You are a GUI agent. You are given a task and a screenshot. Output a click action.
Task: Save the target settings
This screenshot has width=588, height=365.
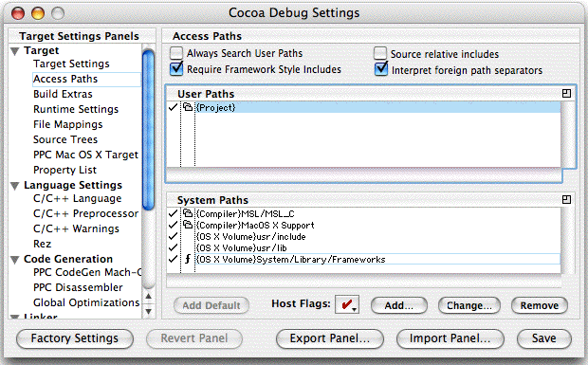pyautogui.click(x=544, y=338)
